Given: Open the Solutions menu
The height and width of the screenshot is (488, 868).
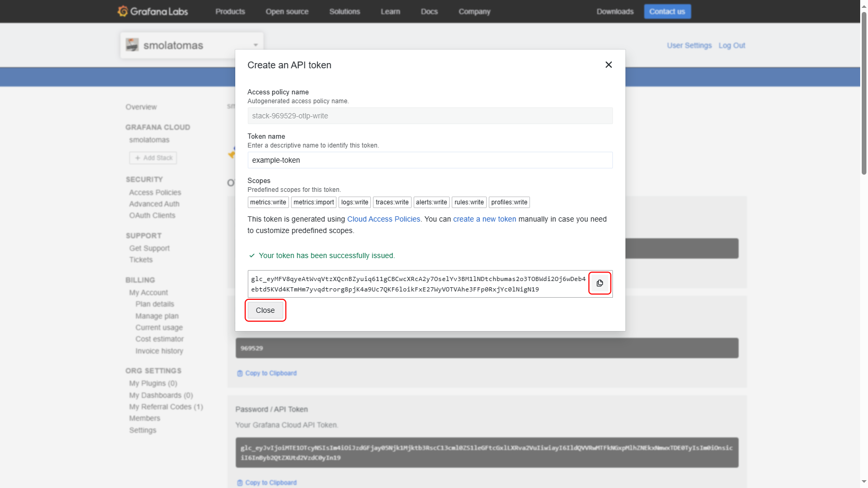Looking at the screenshot, I should pos(345,11).
